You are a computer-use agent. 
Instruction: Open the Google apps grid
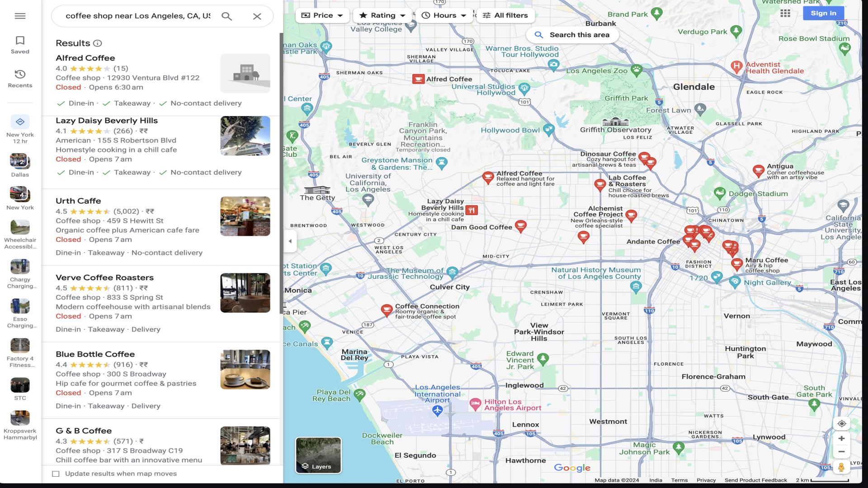click(x=785, y=13)
